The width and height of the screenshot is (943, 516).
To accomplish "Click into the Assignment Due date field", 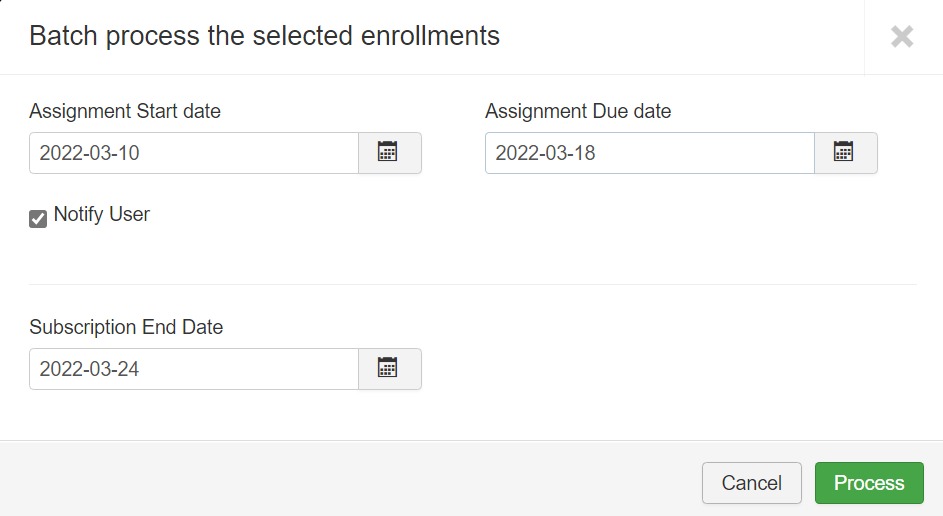I will (x=650, y=153).
